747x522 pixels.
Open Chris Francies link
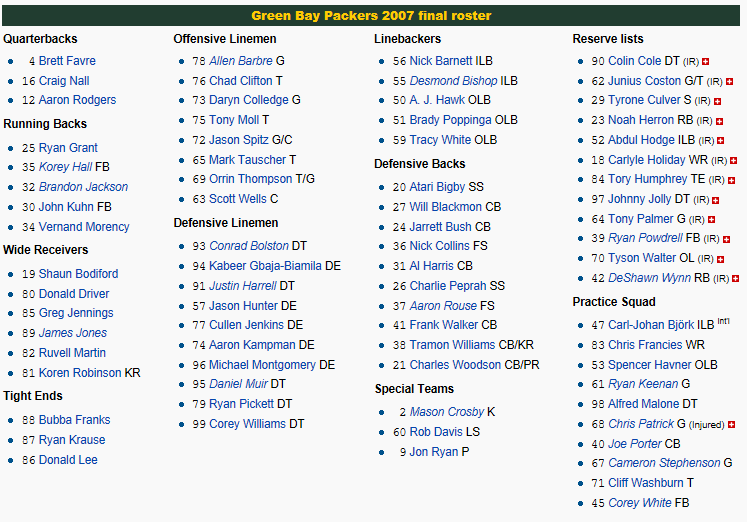tap(645, 345)
